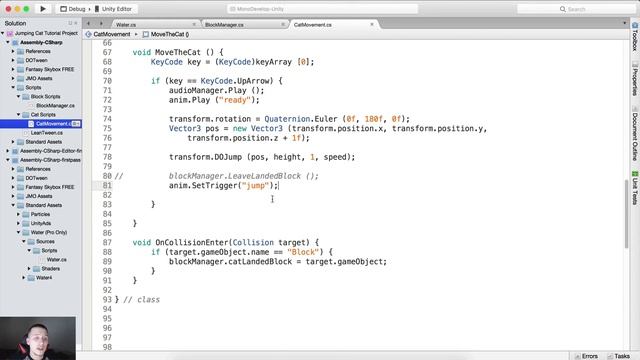640x360 pixels.
Task: Open the Unit Tests side pad
Action: coord(635,188)
